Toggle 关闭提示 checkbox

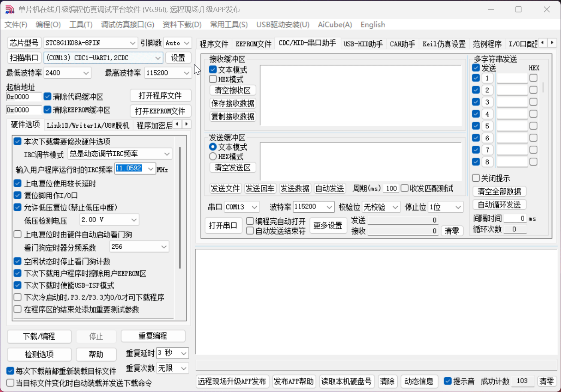[476, 178]
